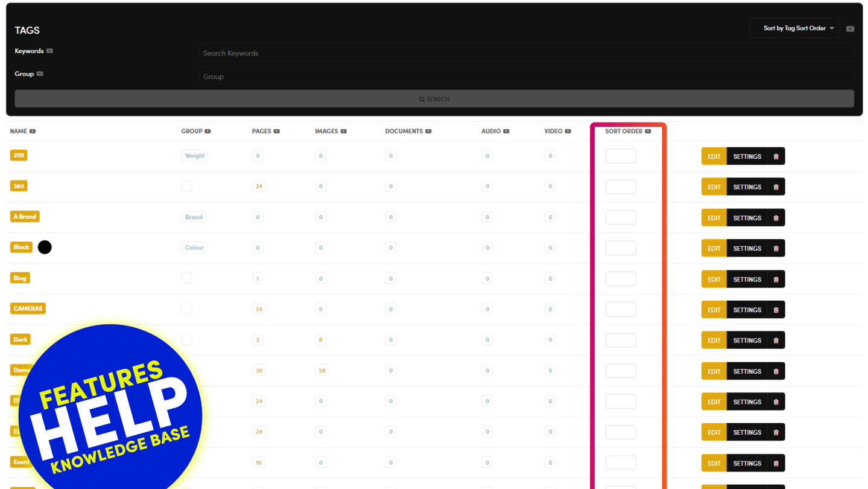This screenshot has width=868, height=489.
Task: Click the video icon next to Sort dropdown
Action: click(x=850, y=28)
